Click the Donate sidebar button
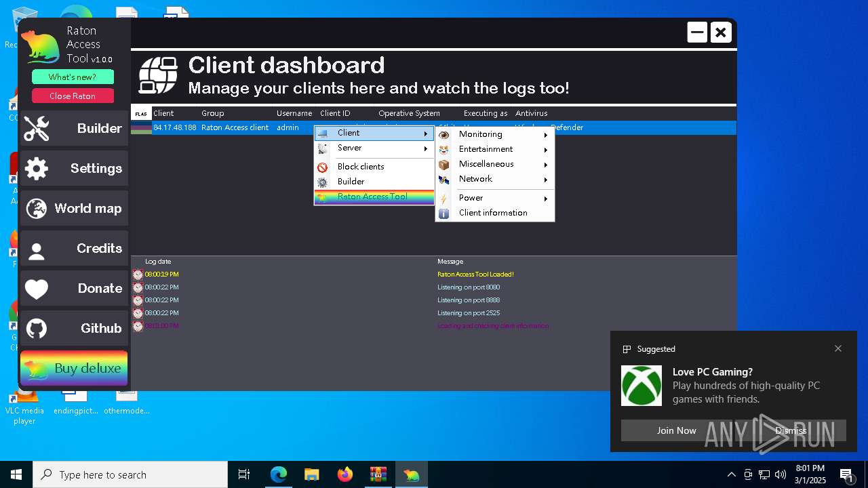868x488 pixels. click(74, 289)
